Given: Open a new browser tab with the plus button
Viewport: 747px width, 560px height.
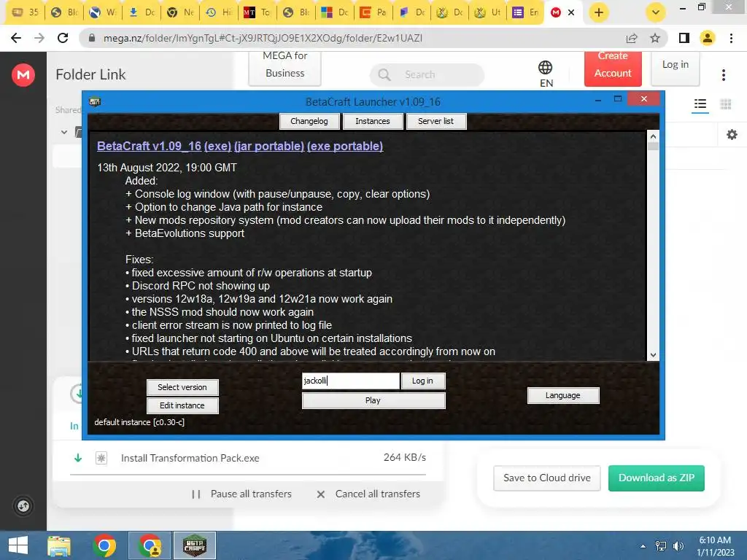Looking at the screenshot, I should tap(599, 12).
